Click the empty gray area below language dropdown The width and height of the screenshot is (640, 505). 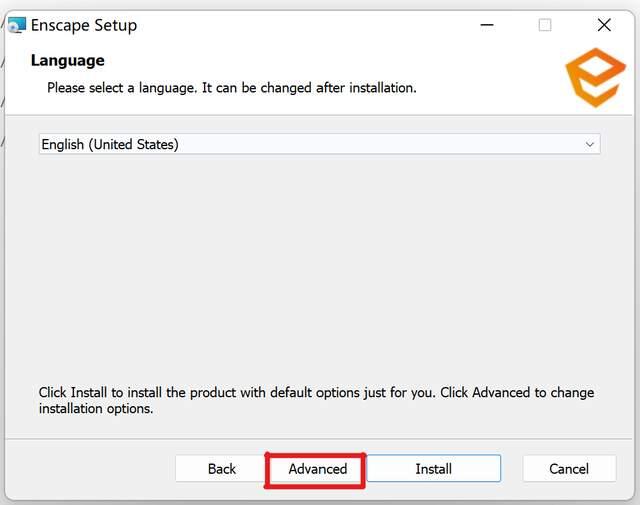pos(320,270)
